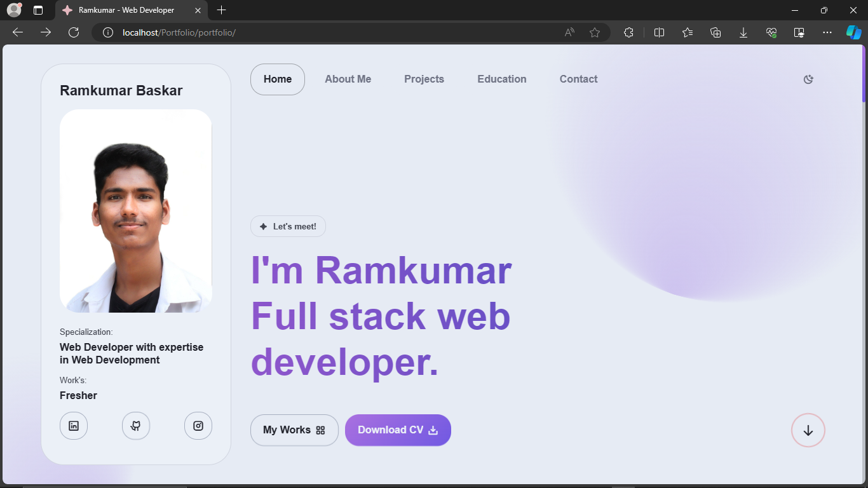The image size is (868, 488).
Task: Open the GitHub profile icon
Action: pos(136,426)
